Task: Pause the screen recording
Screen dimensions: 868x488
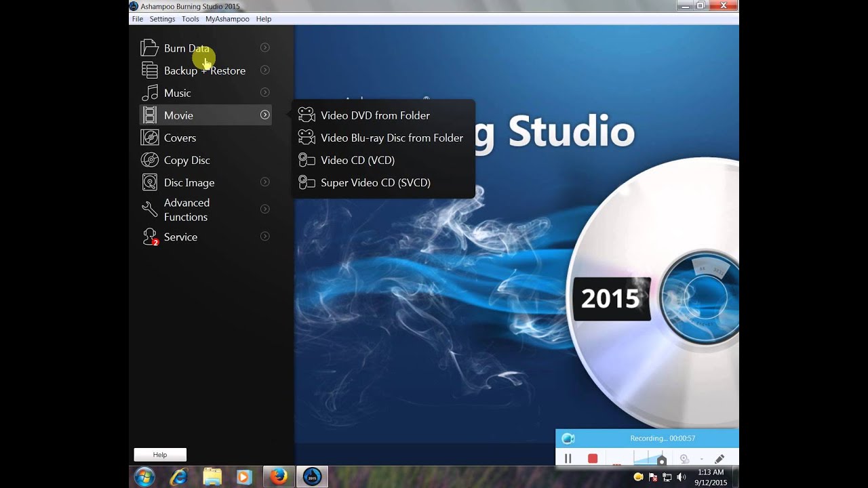Action: click(x=568, y=459)
